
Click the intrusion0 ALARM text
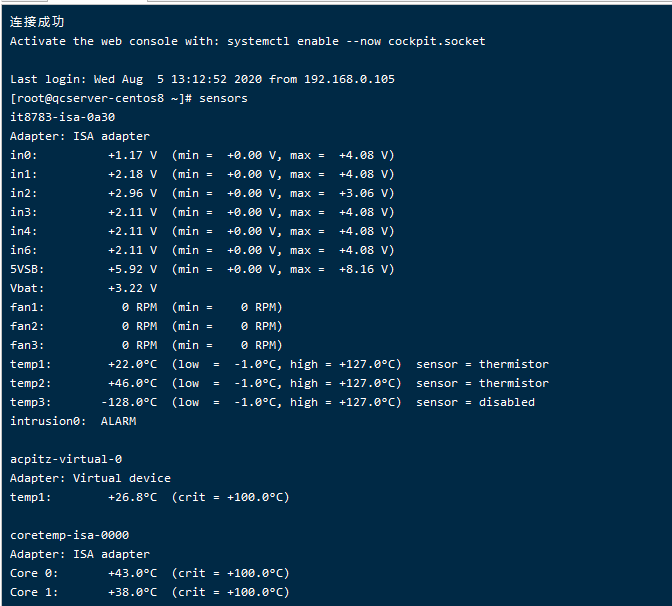pos(118,421)
